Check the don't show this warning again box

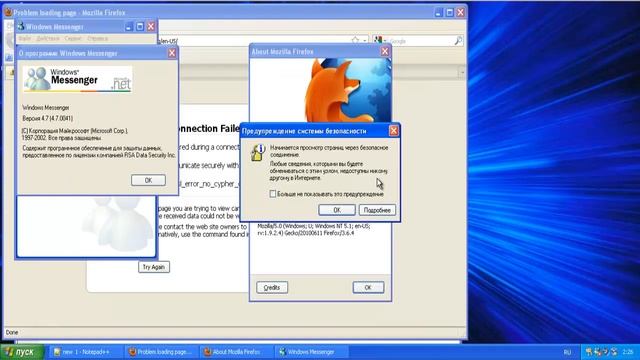[273, 194]
